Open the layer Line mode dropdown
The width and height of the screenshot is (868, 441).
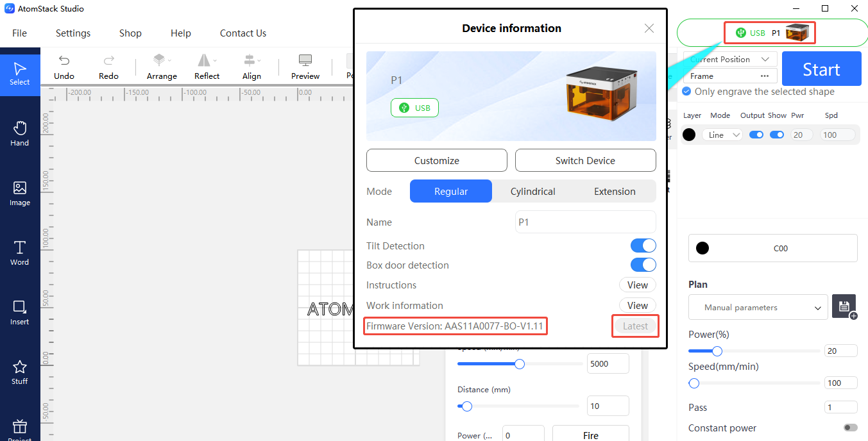[x=722, y=135]
